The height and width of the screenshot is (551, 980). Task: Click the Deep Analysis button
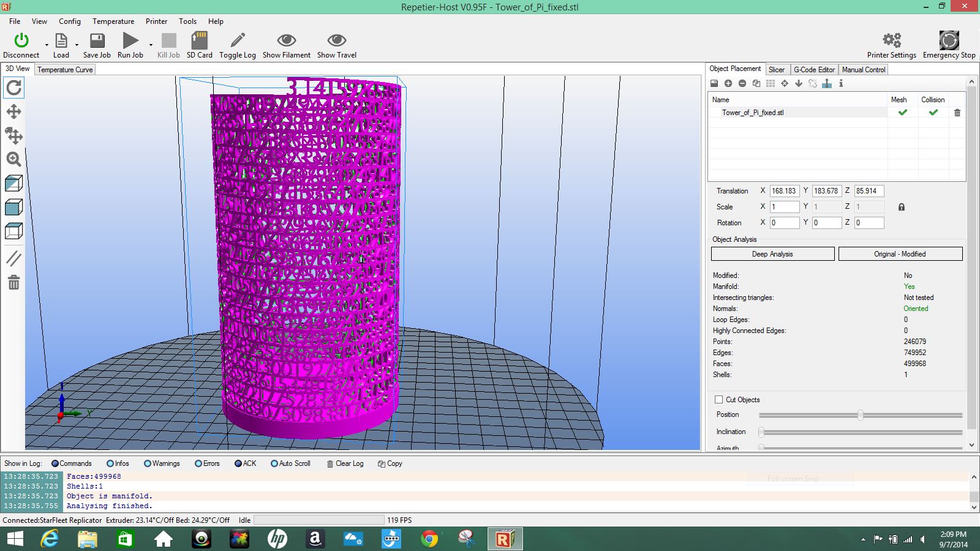click(772, 254)
